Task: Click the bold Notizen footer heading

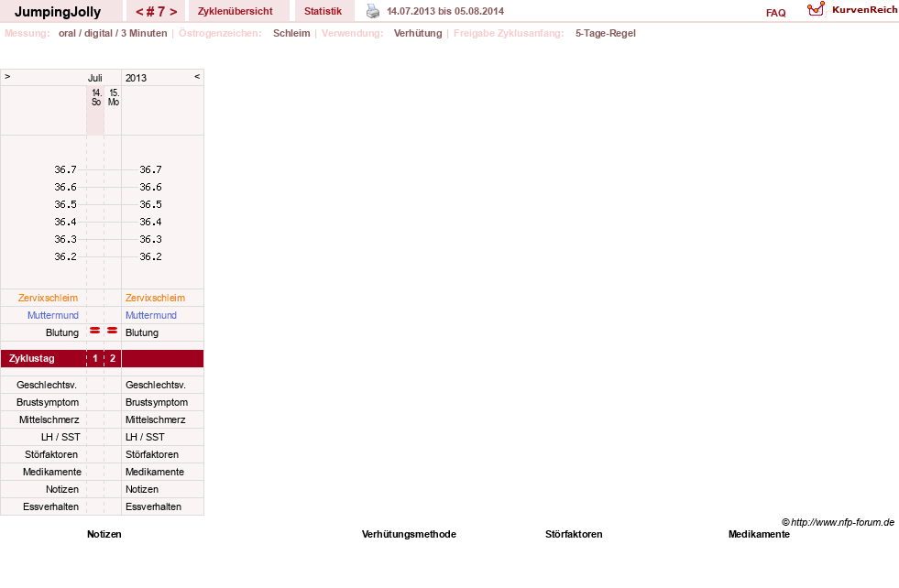Action: [x=104, y=534]
